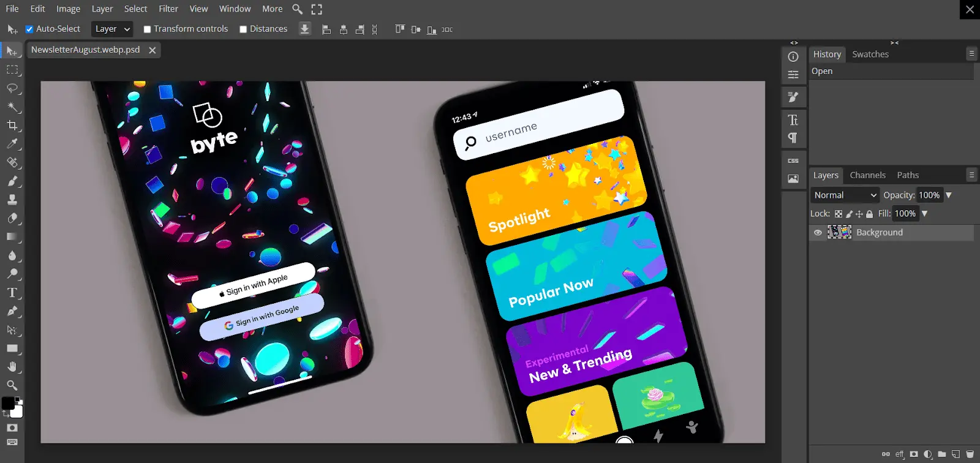980x463 pixels.
Task: Click the download export icon in options bar
Action: pyautogui.click(x=304, y=29)
